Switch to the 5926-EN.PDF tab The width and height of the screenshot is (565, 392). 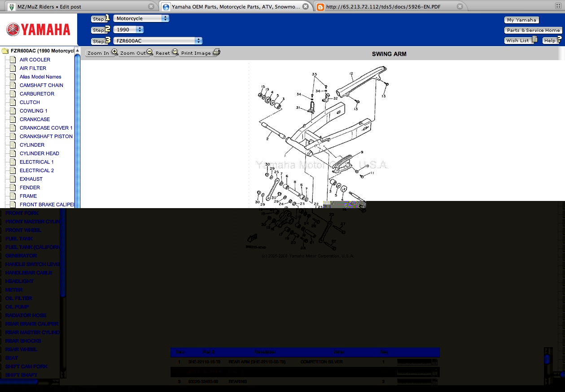pyautogui.click(x=390, y=7)
